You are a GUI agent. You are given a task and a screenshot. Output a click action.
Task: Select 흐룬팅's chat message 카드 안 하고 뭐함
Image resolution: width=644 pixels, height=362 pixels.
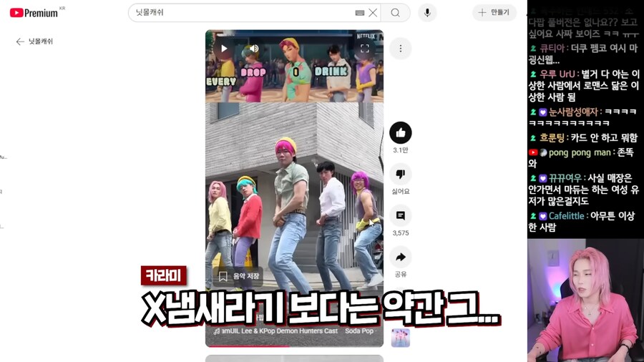pos(583,138)
